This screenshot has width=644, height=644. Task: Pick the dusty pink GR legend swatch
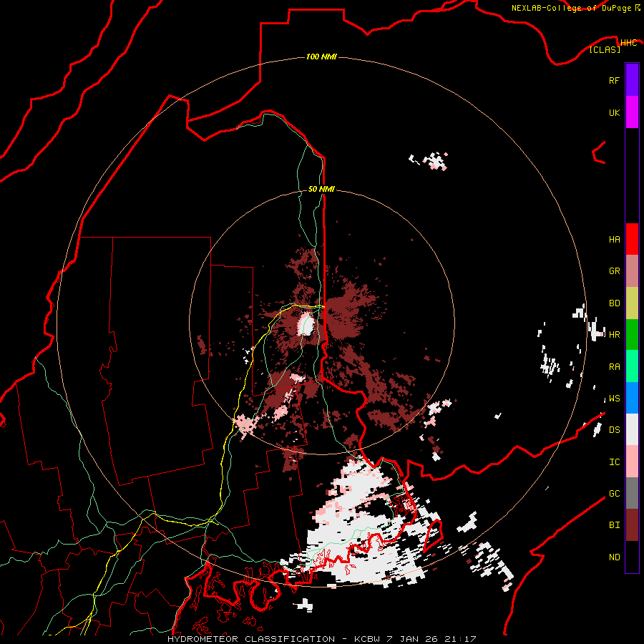point(632,271)
